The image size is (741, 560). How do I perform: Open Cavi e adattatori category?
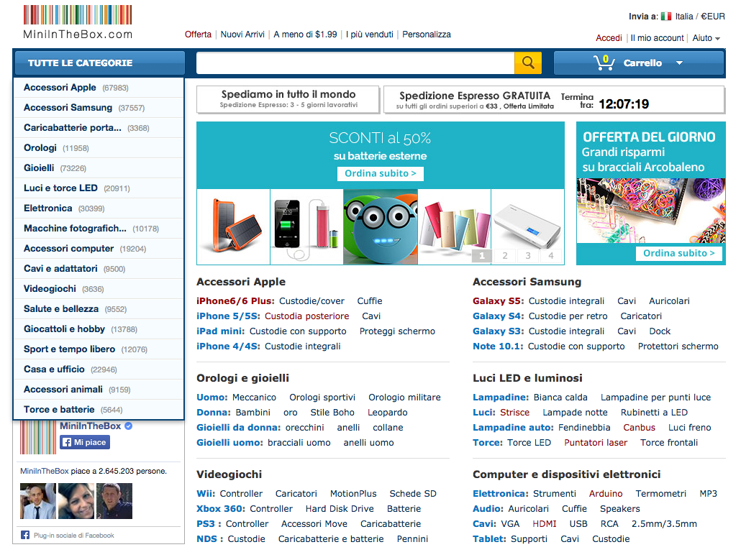99,269
